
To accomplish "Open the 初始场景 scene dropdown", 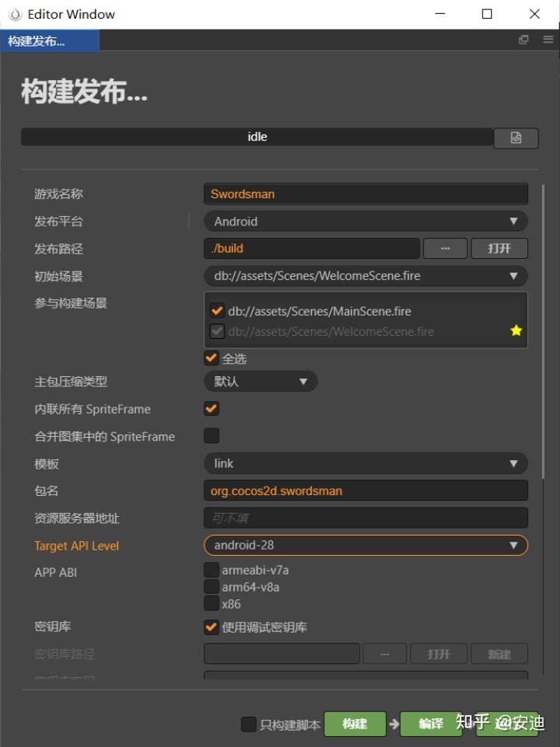I will (x=366, y=276).
